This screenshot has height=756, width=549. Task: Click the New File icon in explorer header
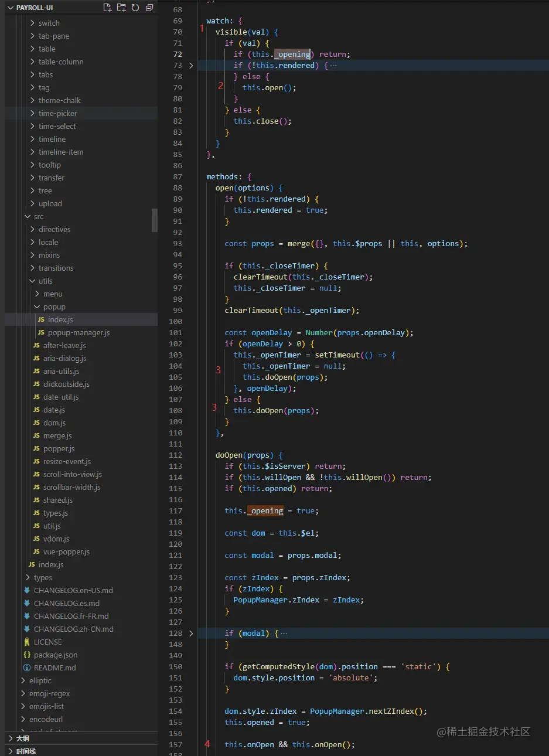pos(107,8)
